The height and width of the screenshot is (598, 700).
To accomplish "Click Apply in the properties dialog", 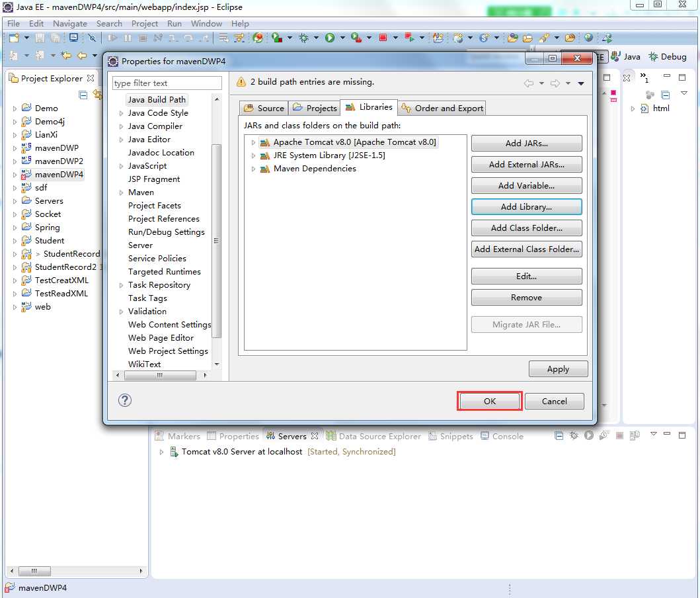I will pos(558,369).
